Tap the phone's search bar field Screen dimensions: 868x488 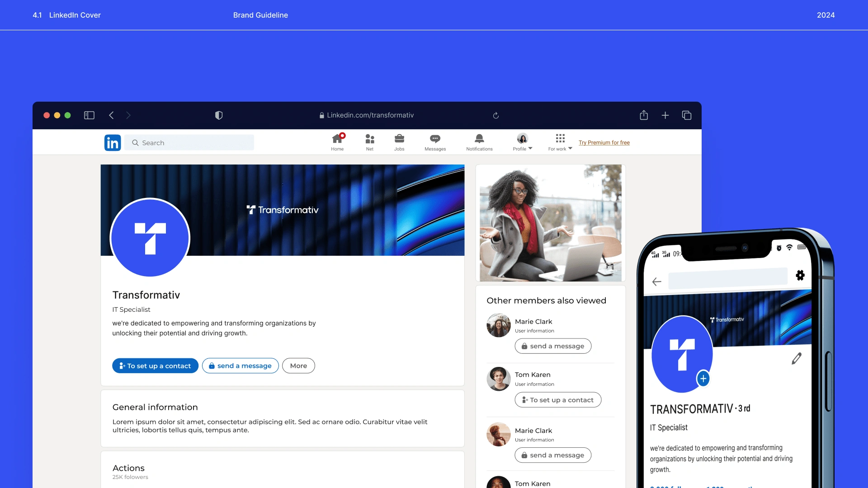point(728,277)
